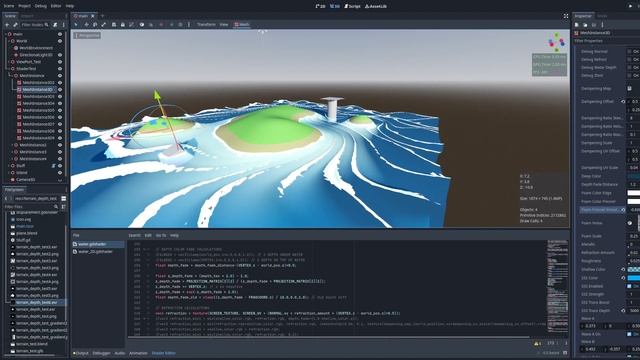Toggle Wave A On checkbox
Screen dimensions: 640x360
coord(629,334)
